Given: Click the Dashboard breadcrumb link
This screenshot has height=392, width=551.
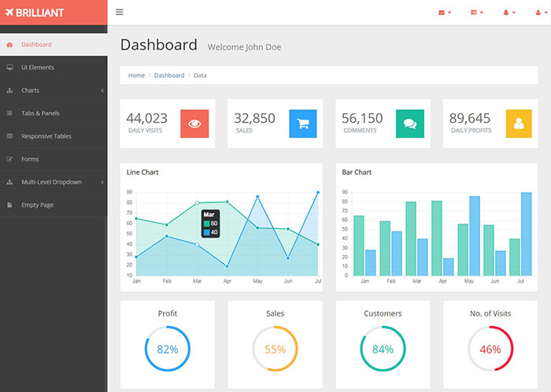Looking at the screenshot, I should (x=169, y=76).
